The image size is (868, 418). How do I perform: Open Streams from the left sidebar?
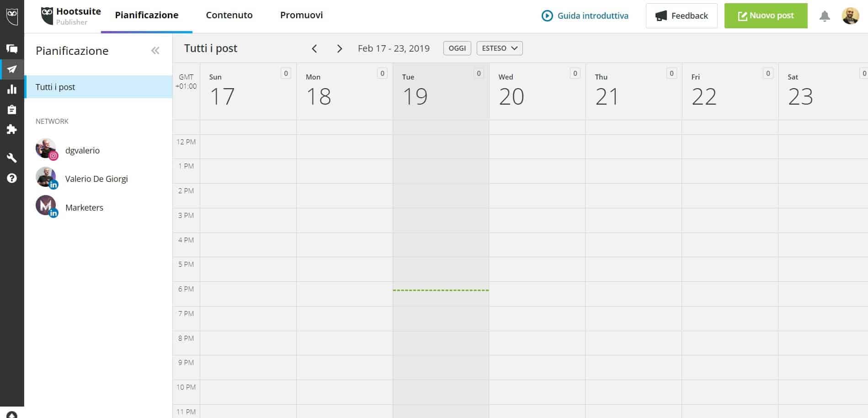click(x=12, y=49)
